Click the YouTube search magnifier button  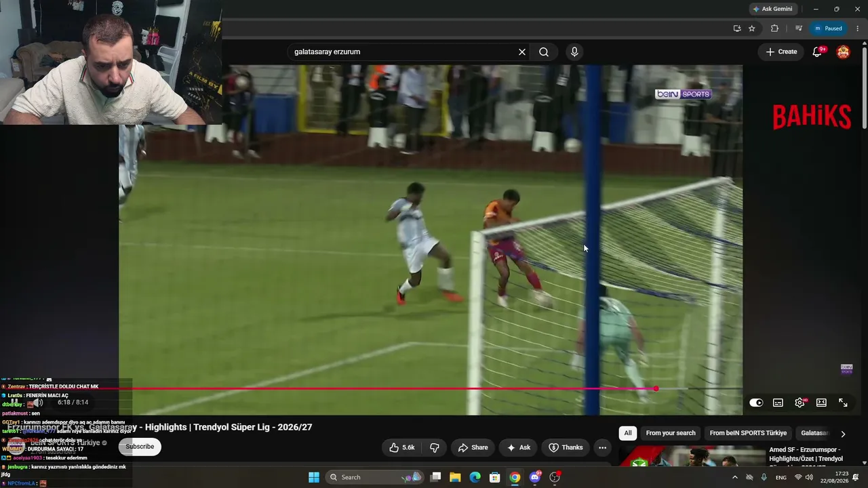(x=544, y=52)
